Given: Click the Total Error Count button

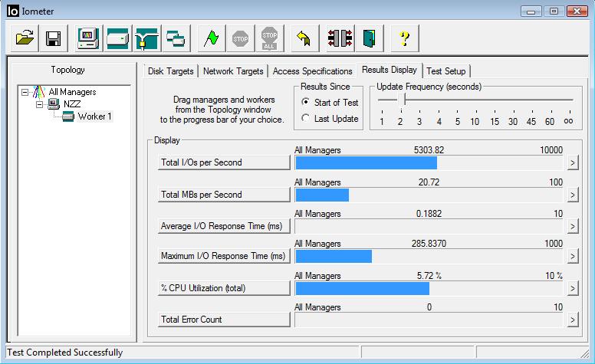Looking at the screenshot, I should 224,320.
